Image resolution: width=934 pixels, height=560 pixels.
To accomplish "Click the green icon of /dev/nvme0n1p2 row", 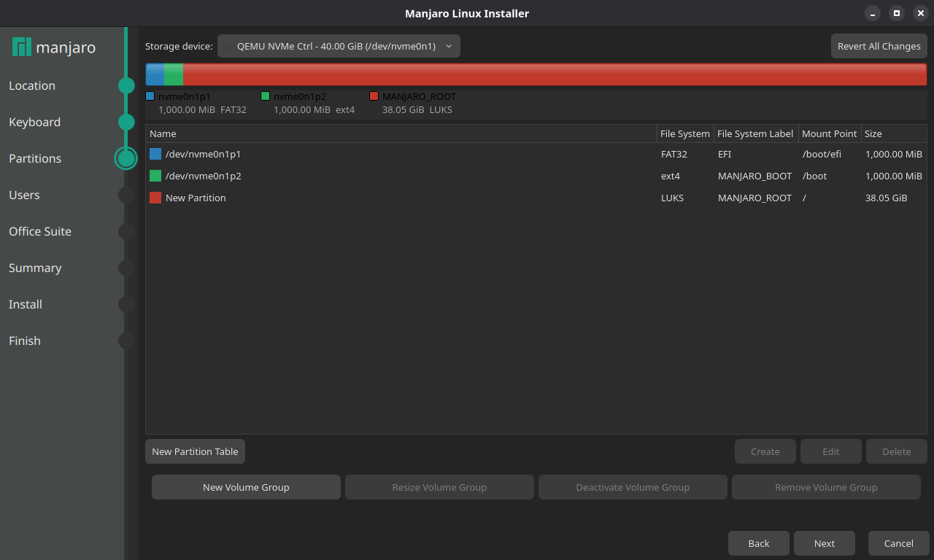I will click(155, 176).
